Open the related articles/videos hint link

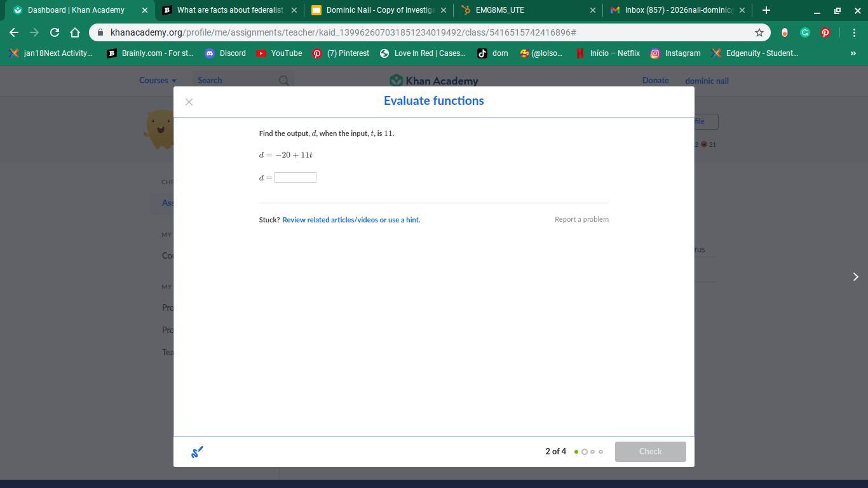(x=351, y=220)
